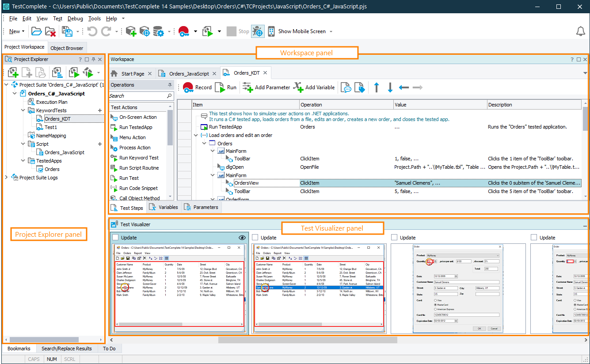Open the New dropdown arrow in the main toolbar

point(24,31)
